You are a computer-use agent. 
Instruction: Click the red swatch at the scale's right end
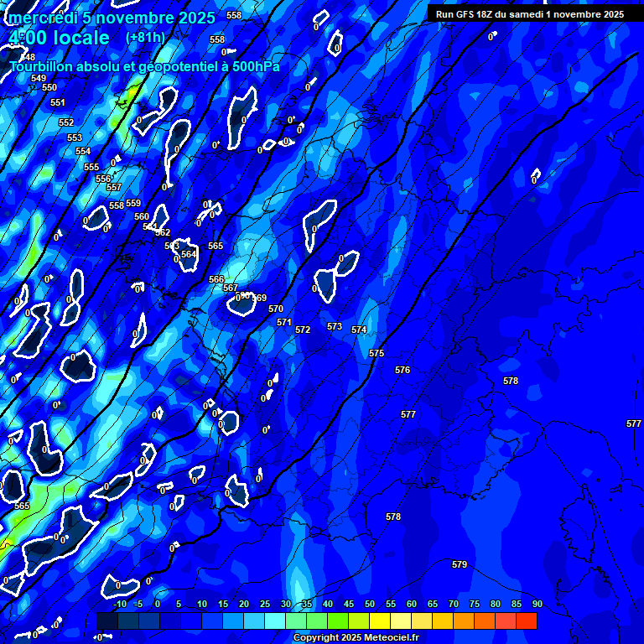(x=527, y=621)
